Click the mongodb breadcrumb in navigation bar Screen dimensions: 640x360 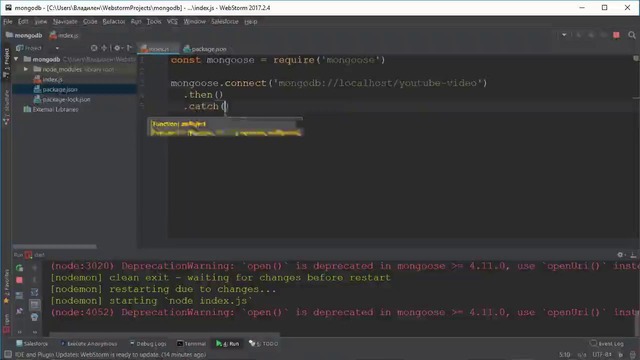pyautogui.click(x=24, y=36)
